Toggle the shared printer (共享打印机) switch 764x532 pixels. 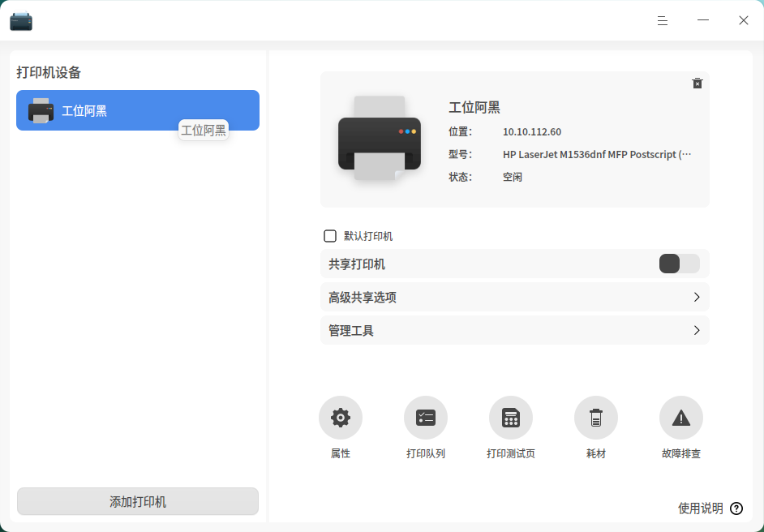click(679, 264)
